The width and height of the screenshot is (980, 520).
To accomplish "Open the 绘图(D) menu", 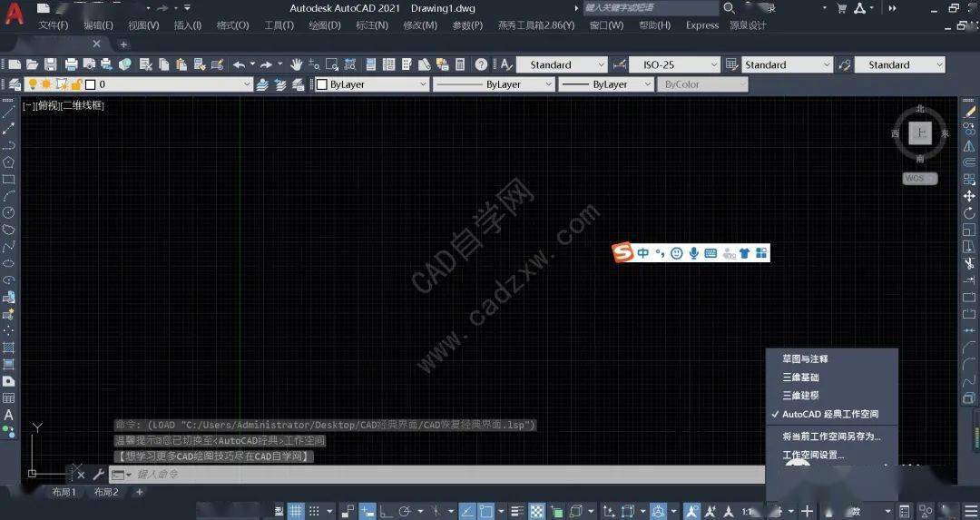I will point(325,25).
